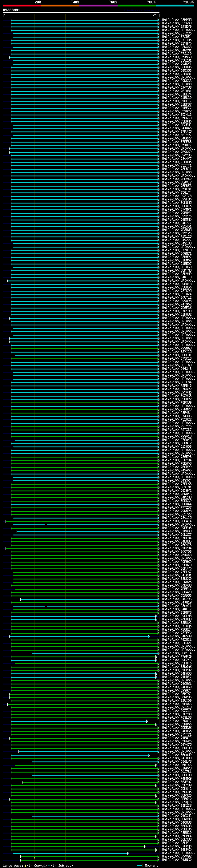Select the query sequence label AV388491
197x868 pixels.
point(11,10)
